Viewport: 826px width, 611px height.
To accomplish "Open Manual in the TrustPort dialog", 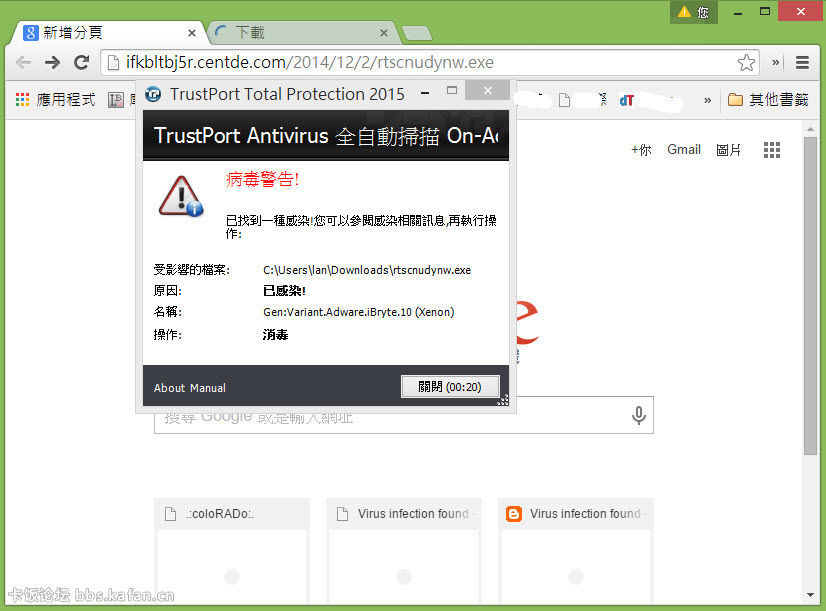I will pyautogui.click(x=208, y=388).
